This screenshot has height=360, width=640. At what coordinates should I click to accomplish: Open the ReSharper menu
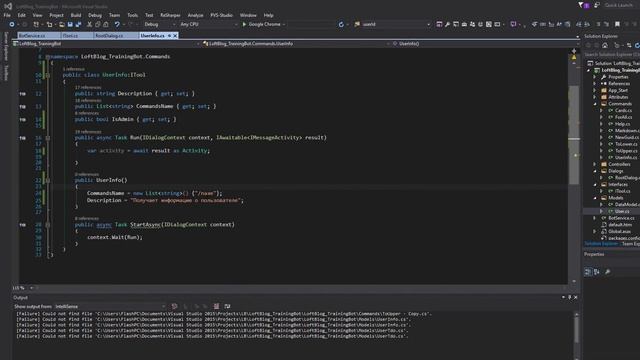point(170,15)
